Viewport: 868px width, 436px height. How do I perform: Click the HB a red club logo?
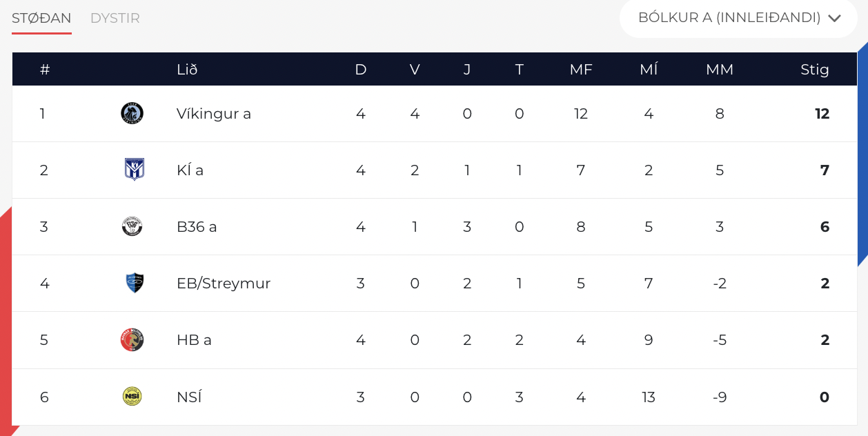pos(132,339)
